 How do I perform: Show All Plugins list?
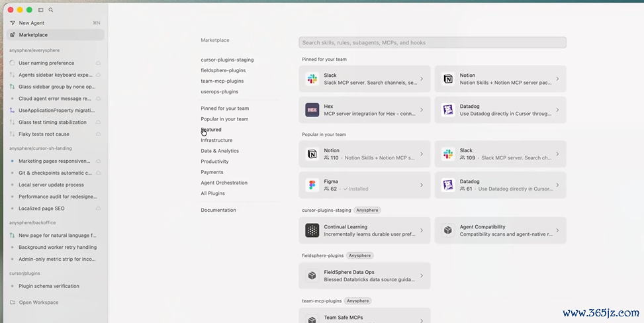coord(212,193)
